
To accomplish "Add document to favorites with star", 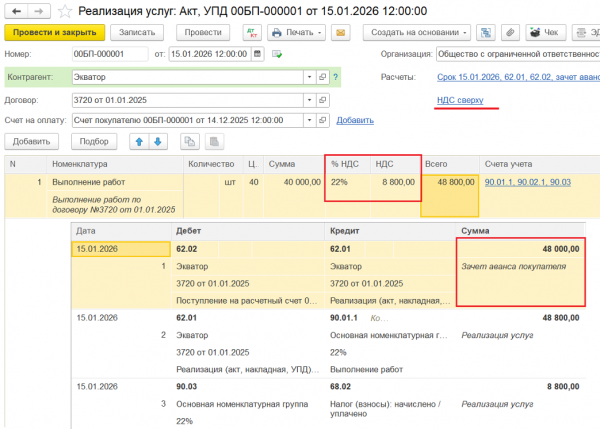I will coord(64,11).
